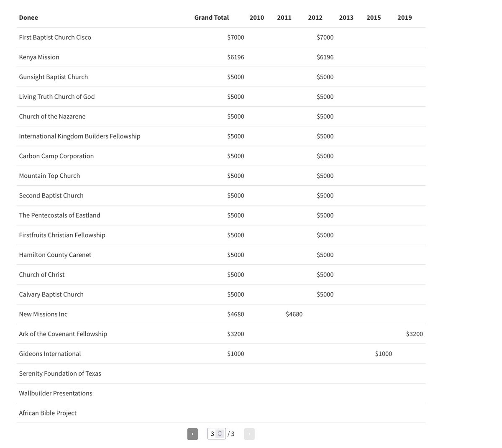Click the page number stepper arrows
Image resolution: width=502 pixels, height=448 pixels.
point(220,434)
